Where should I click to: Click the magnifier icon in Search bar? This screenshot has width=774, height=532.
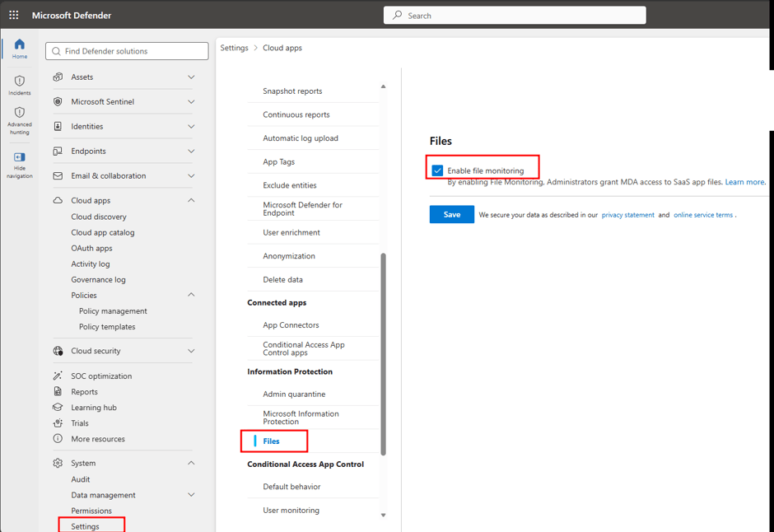tap(398, 16)
